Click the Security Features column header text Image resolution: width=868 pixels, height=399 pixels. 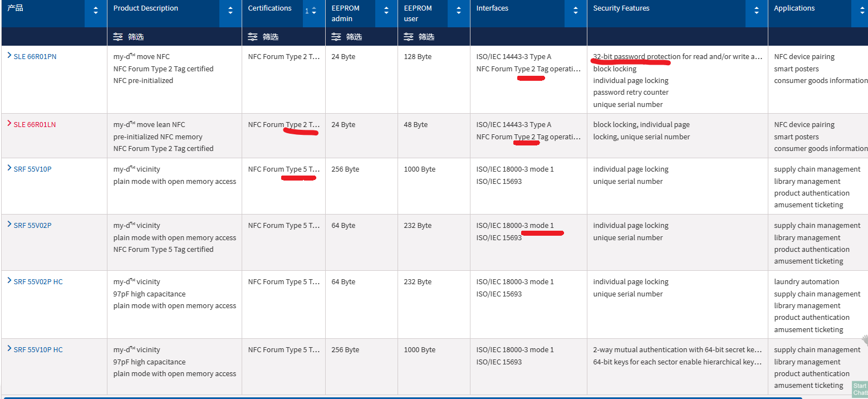point(621,8)
